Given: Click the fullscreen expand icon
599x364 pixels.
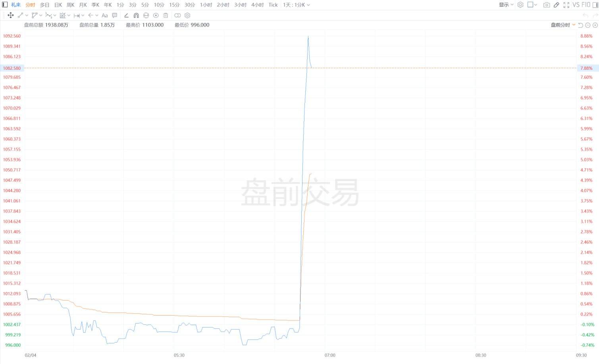Looking at the screenshot, I should [566, 5].
